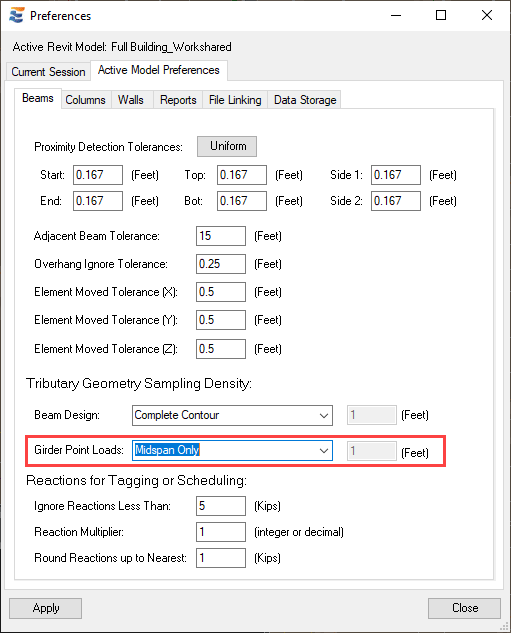
Task: Click the Ignore Reactions Less Than field
Action: (x=221, y=506)
